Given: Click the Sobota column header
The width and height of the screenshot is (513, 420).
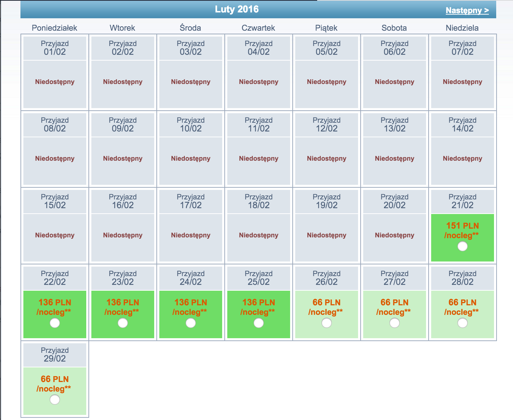Looking at the screenshot, I should pyautogui.click(x=394, y=28).
